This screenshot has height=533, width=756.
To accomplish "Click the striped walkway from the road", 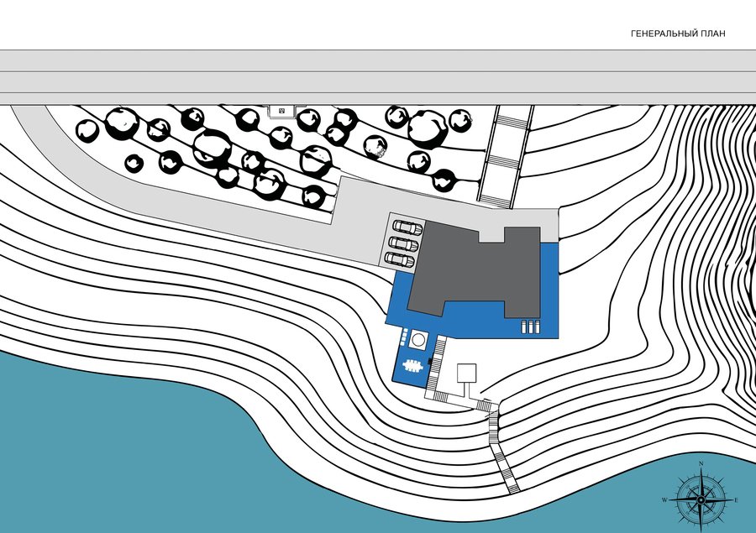I will tap(506, 157).
